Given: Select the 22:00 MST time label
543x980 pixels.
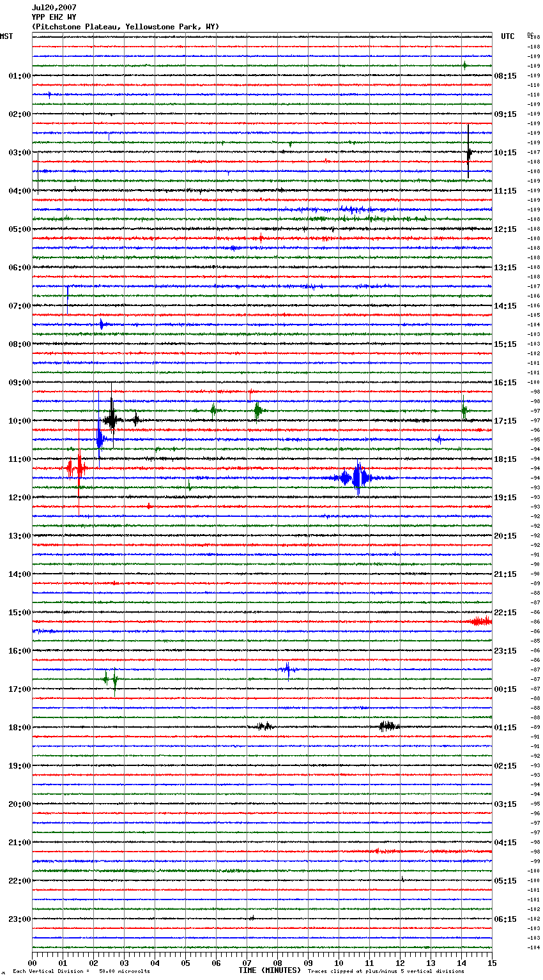Looking at the screenshot, I should (x=20, y=881).
